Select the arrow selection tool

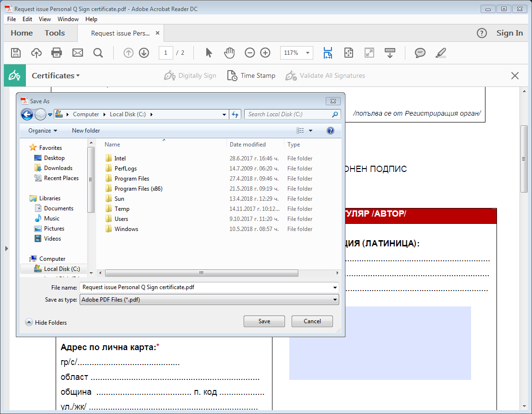[x=209, y=53]
